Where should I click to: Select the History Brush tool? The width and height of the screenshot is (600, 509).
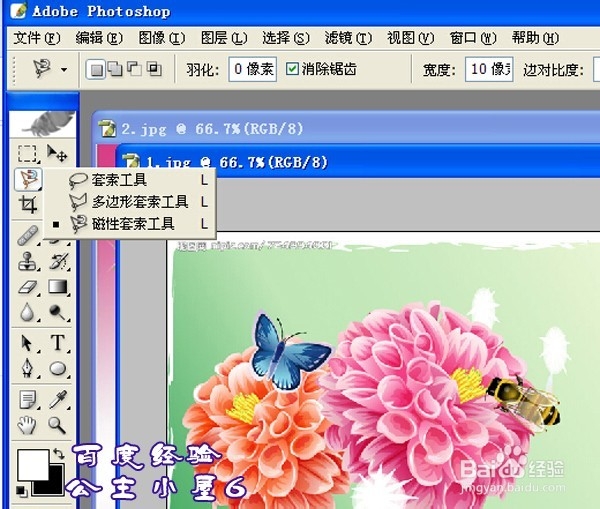(59, 261)
